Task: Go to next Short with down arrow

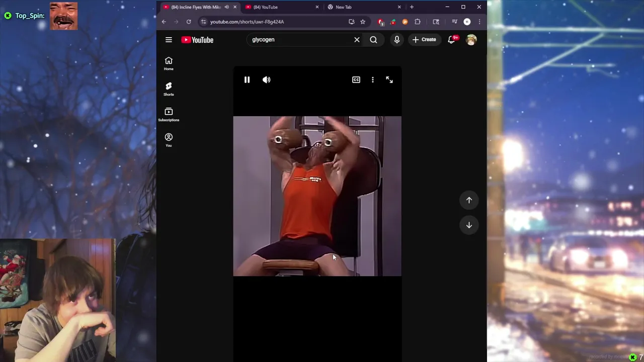Action: 469,225
